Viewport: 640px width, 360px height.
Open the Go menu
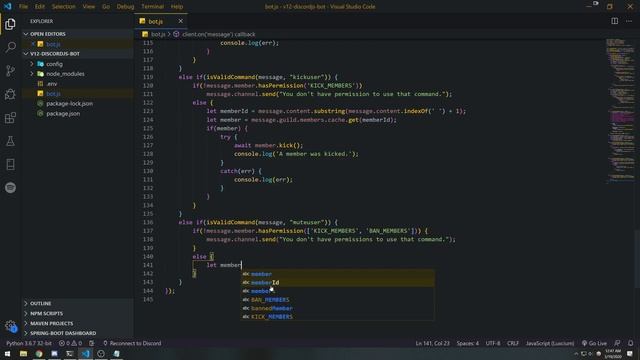coord(106,7)
